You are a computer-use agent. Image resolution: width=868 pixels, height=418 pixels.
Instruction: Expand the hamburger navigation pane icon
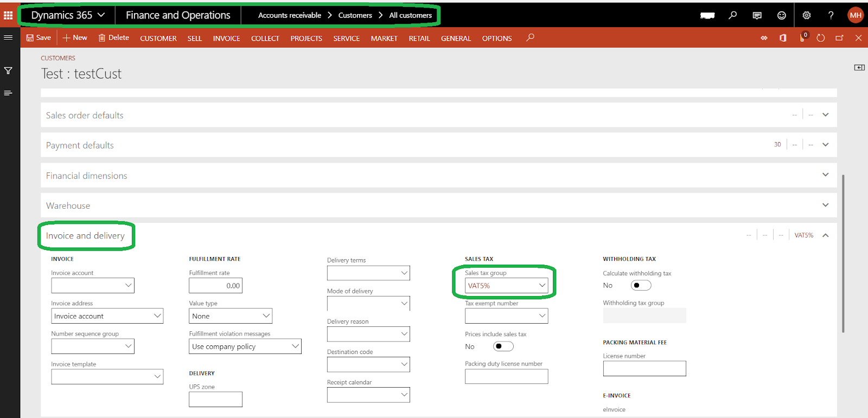pos(8,37)
